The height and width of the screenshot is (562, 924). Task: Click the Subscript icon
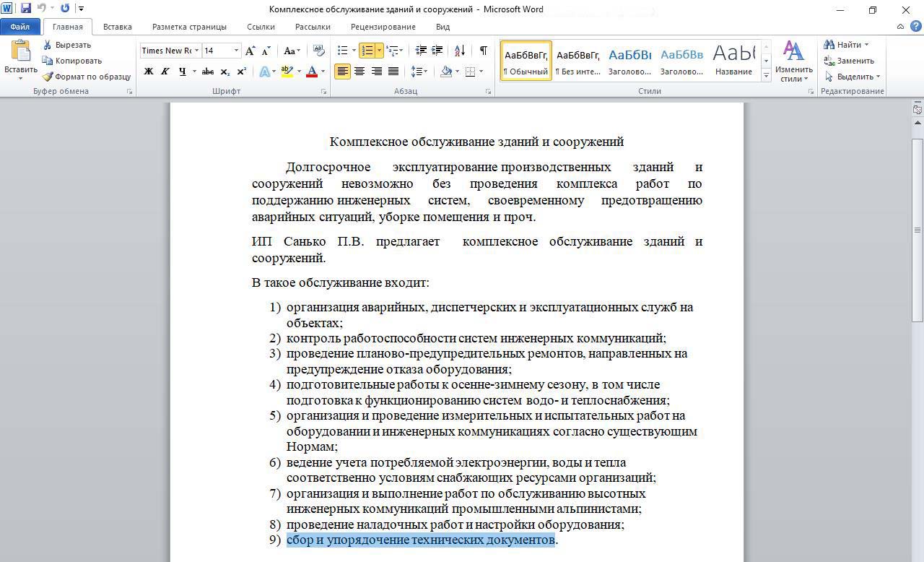click(225, 72)
